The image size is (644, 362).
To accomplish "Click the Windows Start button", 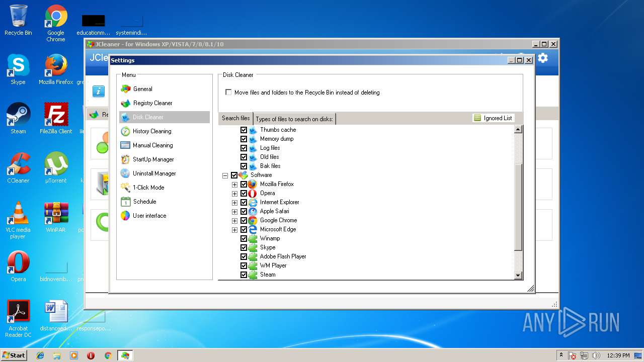I will coord(14,355).
